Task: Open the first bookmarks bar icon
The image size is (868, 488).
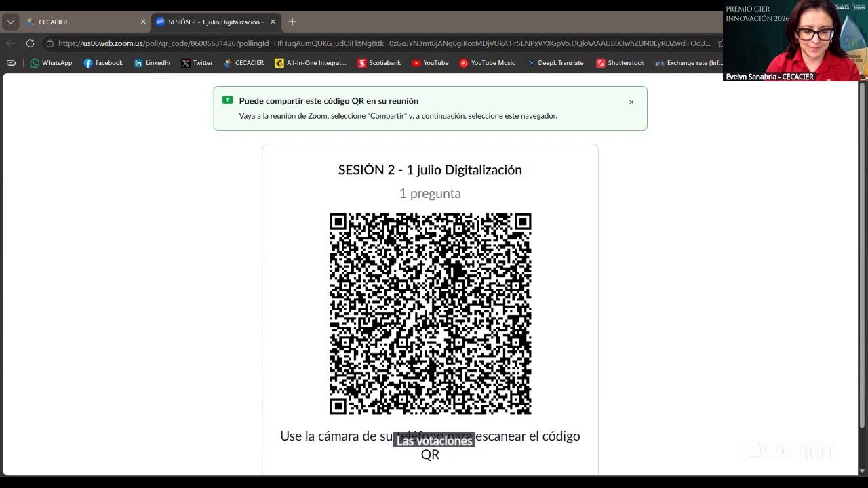Action: coord(11,63)
